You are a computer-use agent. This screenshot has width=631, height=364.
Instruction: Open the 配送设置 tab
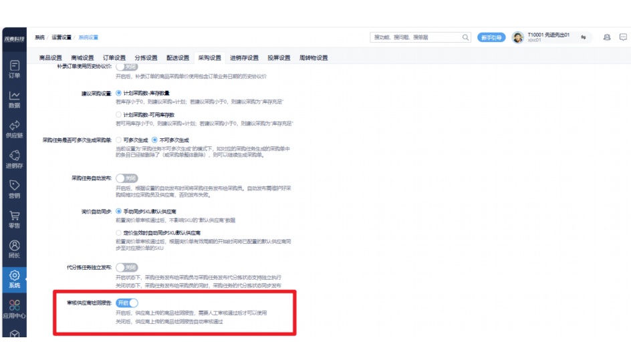tap(177, 58)
